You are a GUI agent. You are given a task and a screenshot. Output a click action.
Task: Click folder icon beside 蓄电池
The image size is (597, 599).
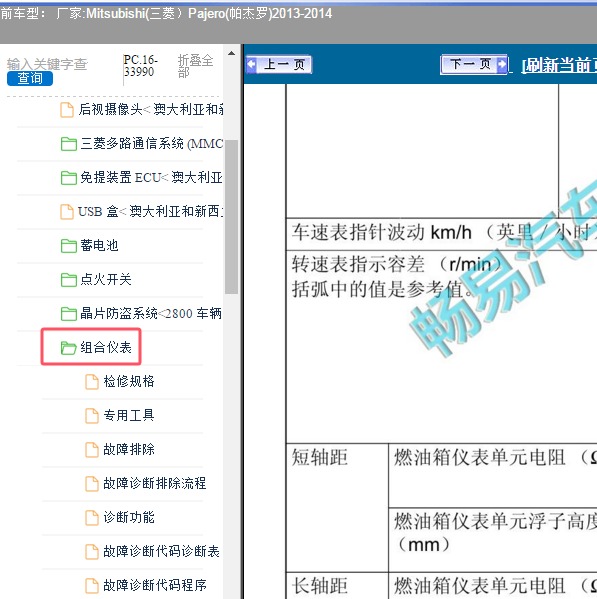pyautogui.click(x=69, y=246)
